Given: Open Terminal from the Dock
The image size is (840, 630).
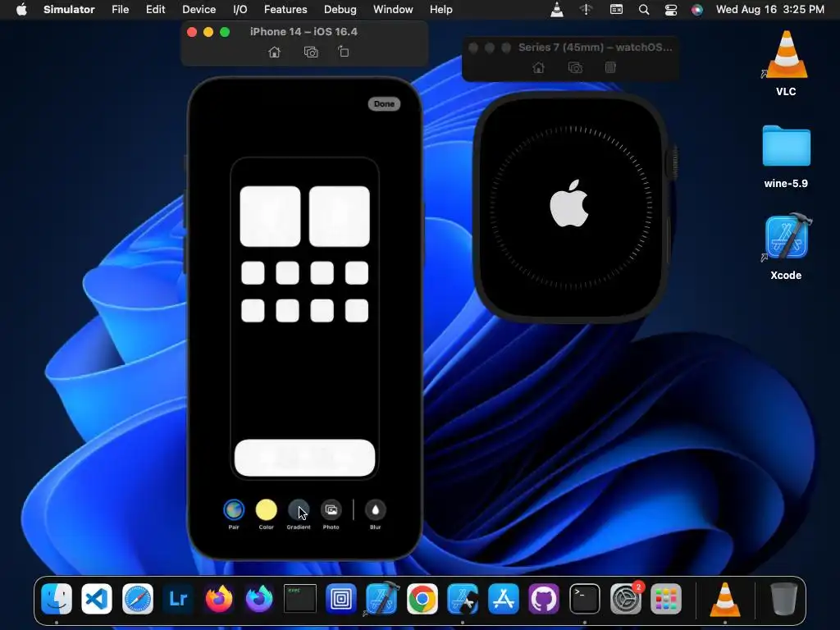Looking at the screenshot, I should click(584, 598).
